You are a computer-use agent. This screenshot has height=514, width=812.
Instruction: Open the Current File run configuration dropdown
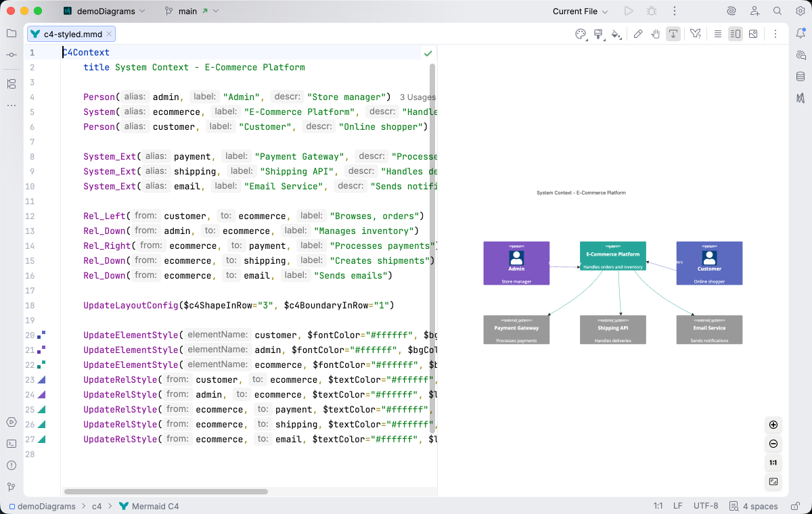[x=580, y=11]
